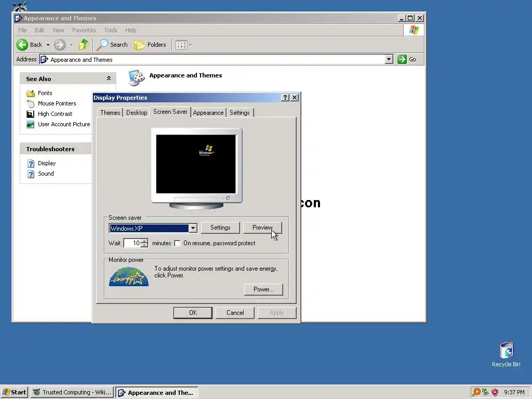The height and width of the screenshot is (399, 532).
Task: Increase the Wait minutes spinner
Action: pyautogui.click(x=145, y=241)
